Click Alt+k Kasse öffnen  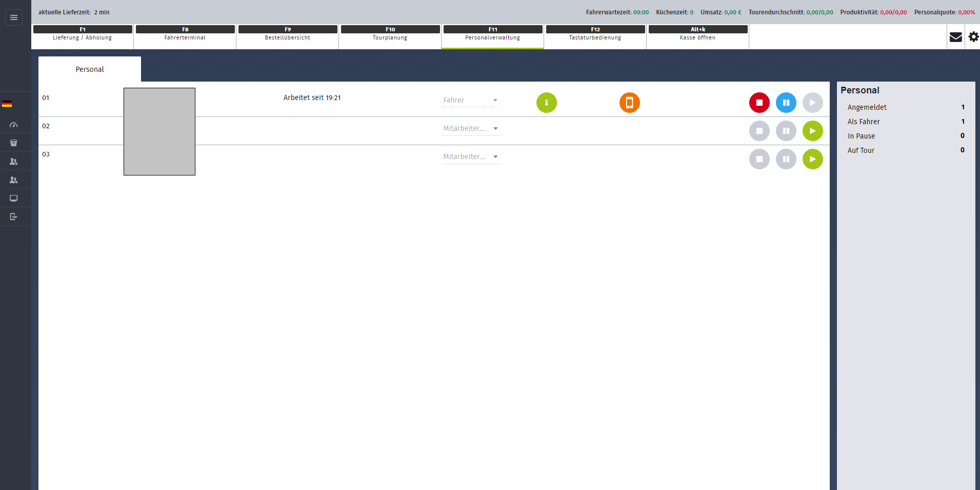coord(698,36)
